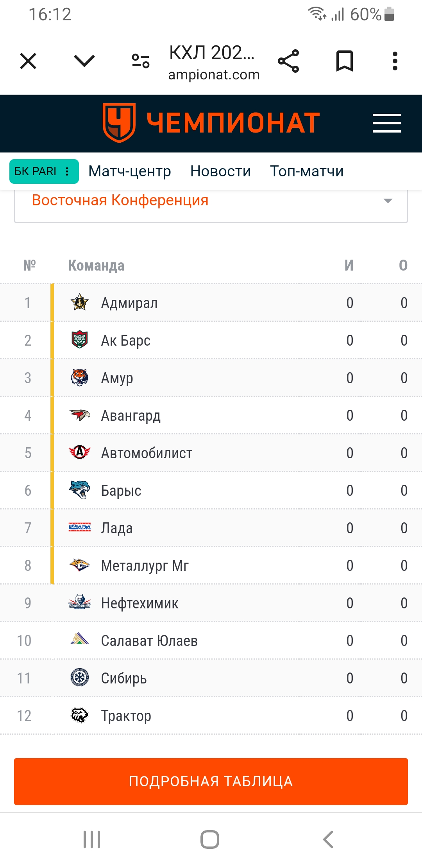Go to Топ-матчи section

click(307, 171)
